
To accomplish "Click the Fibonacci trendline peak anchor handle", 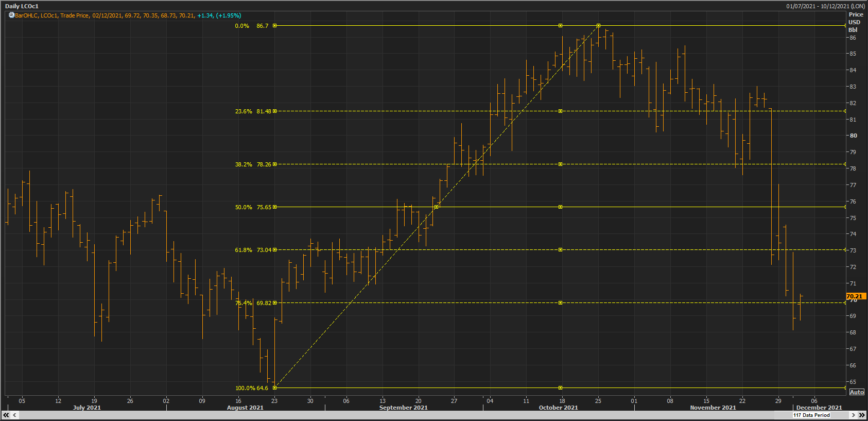I will 598,25.
